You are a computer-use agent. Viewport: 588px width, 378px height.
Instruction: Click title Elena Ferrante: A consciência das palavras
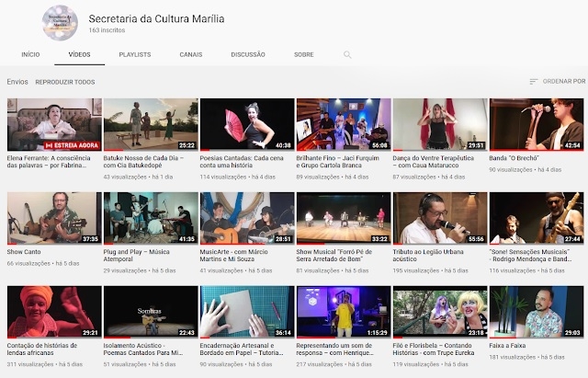49,162
